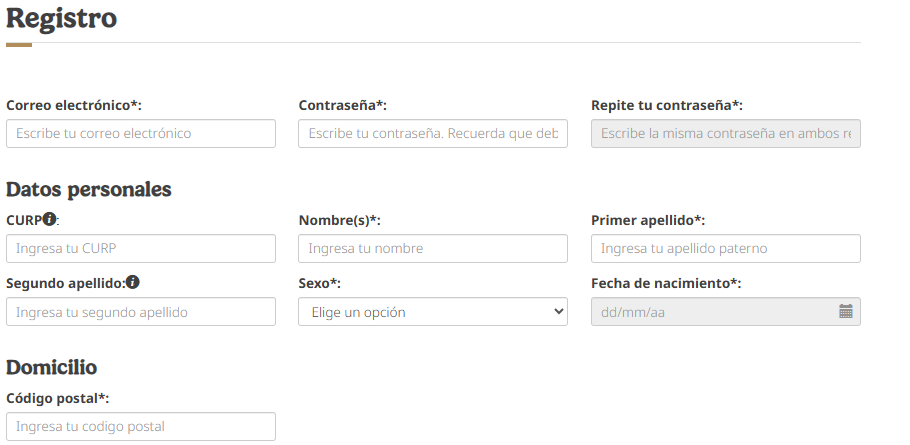Click the info icon beside Segundo apellido
The image size is (910, 445).
pyautogui.click(x=133, y=282)
